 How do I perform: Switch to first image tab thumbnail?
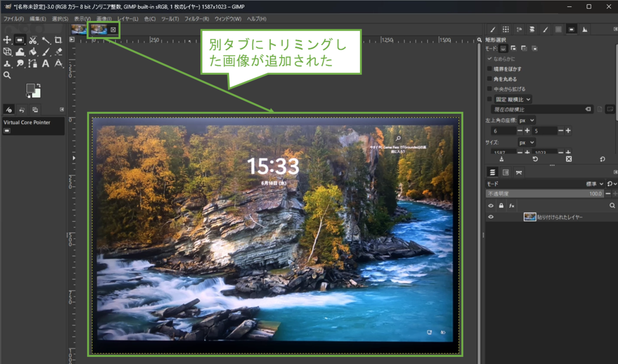click(79, 30)
